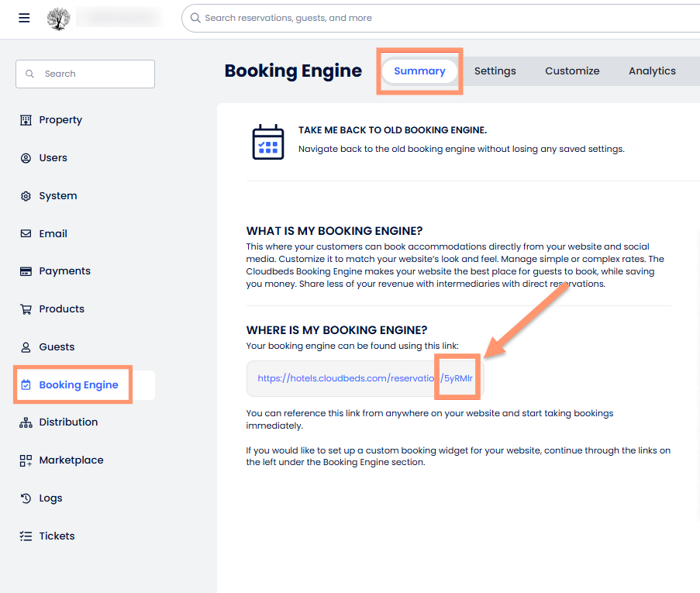Click the Products cart icon
Image resolution: width=700 pixels, height=593 pixels.
tap(26, 309)
